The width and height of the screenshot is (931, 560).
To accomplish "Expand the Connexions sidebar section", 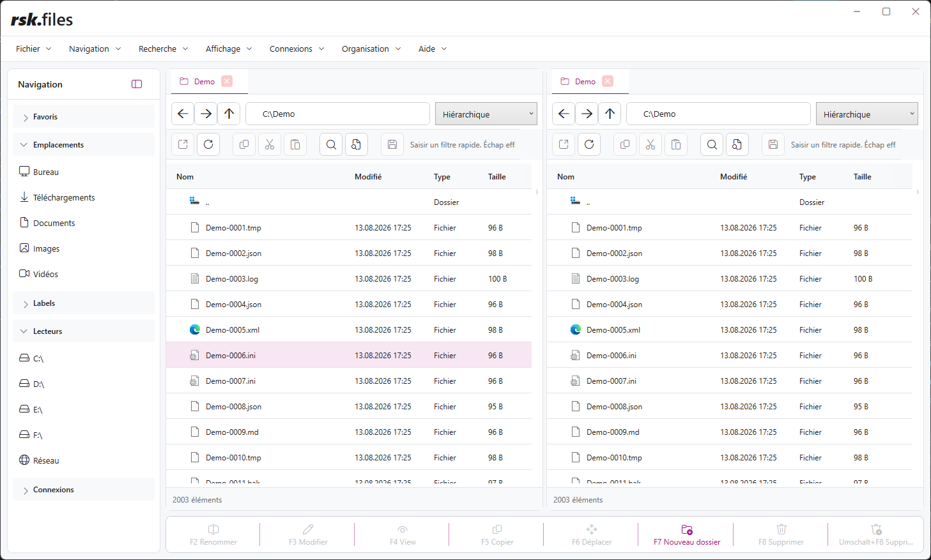I will [x=84, y=490].
